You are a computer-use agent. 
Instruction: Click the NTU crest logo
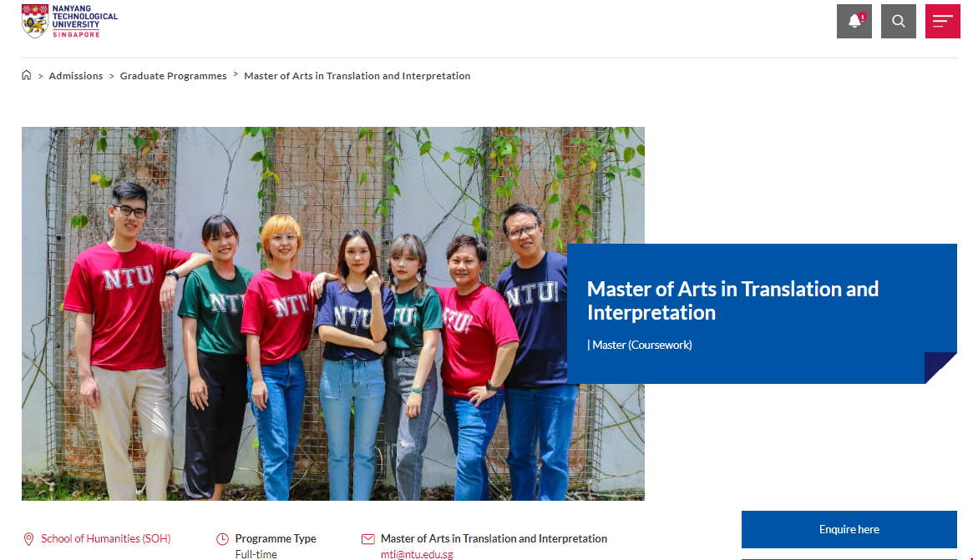(34, 21)
